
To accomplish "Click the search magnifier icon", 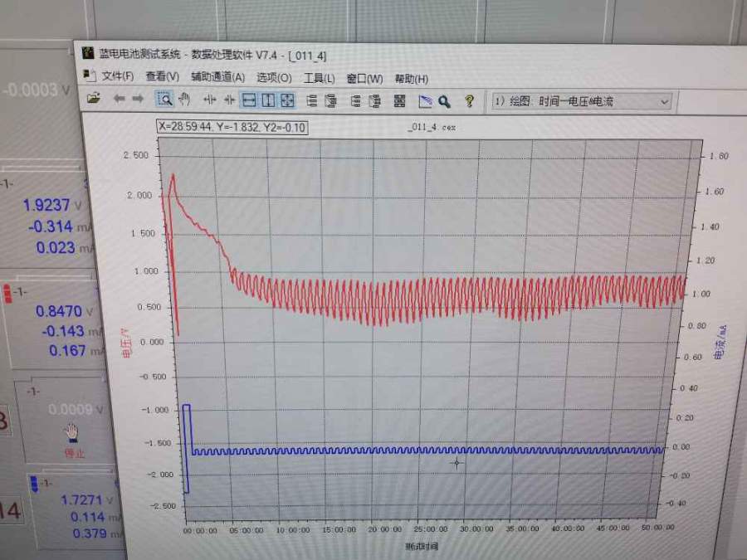I will [x=445, y=101].
